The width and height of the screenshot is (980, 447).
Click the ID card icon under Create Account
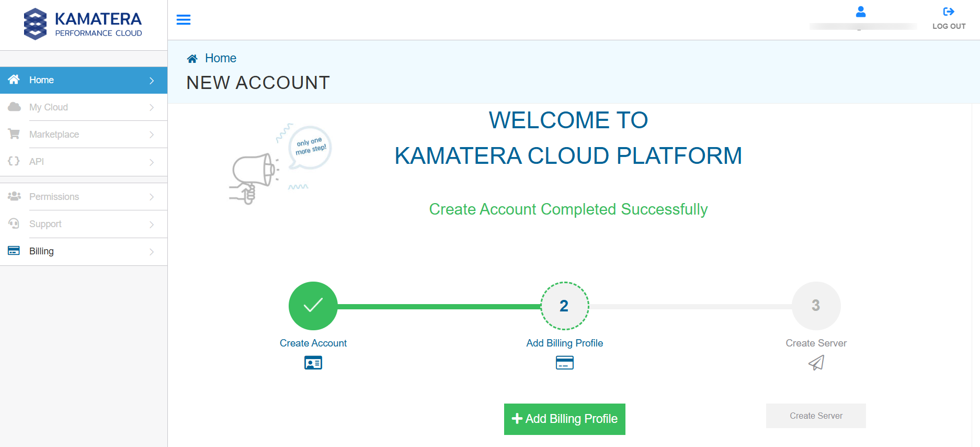tap(313, 363)
